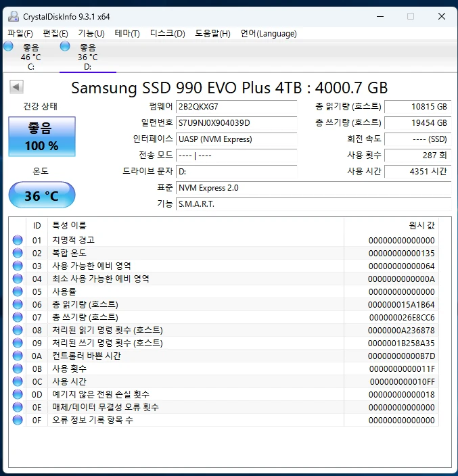Click raw value 000000015A1B64
The height and width of the screenshot is (476, 458).
[x=401, y=304]
